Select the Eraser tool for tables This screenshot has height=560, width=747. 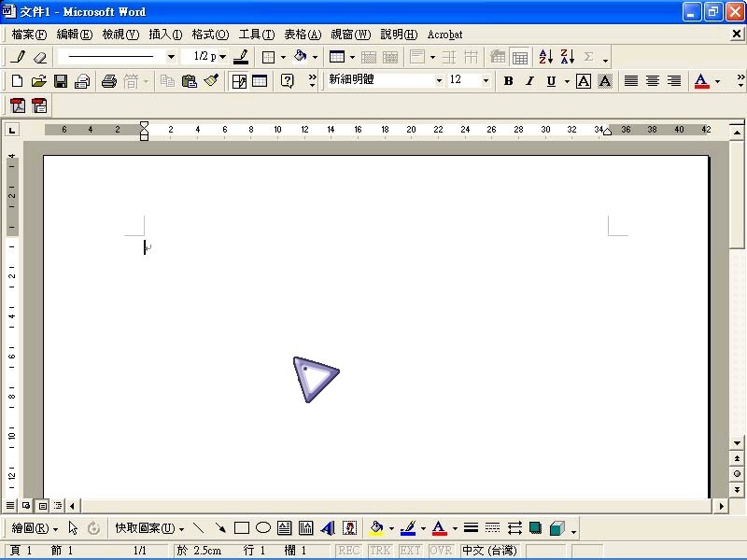click(39, 57)
